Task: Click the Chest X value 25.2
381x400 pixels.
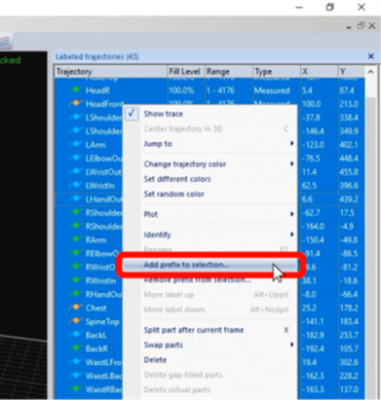Action: (x=309, y=308)
